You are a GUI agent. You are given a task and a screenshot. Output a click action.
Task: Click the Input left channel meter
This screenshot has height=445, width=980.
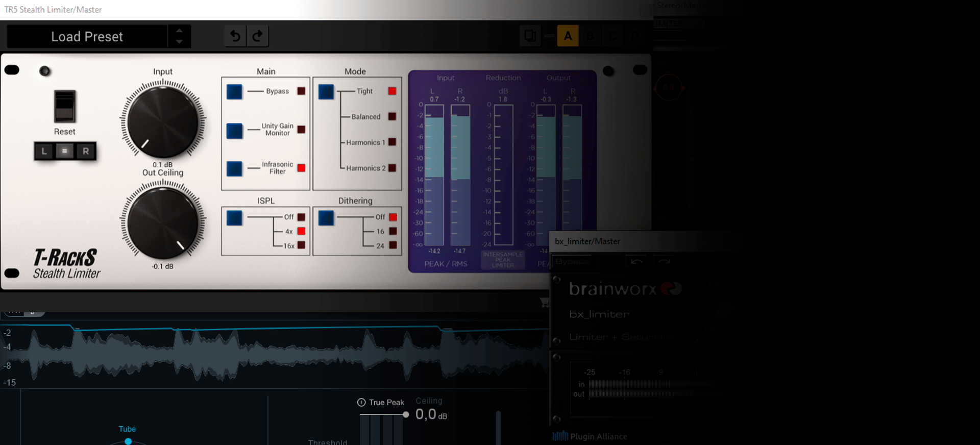(434, 175)
